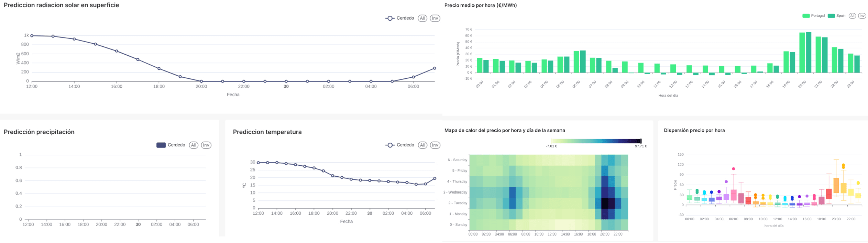Click 'Fecha' axis label under temperature chart

coord(347,221)
